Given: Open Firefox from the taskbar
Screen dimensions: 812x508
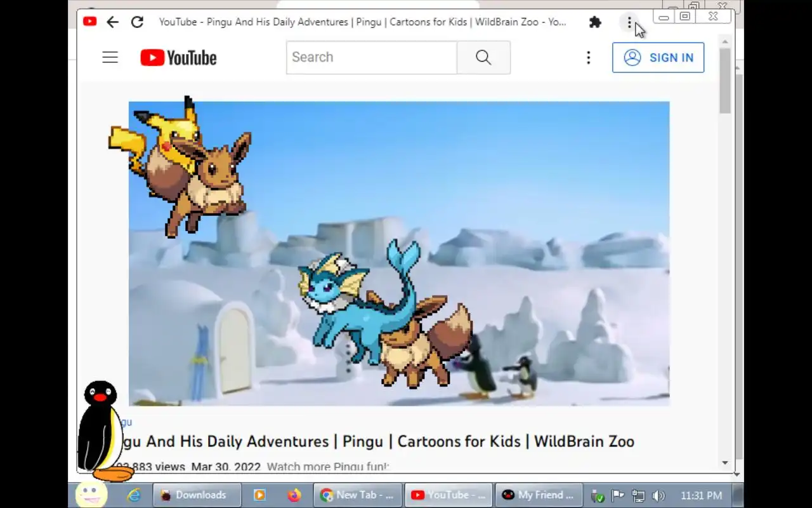Looking at the screenshot, I should (294, 495).
